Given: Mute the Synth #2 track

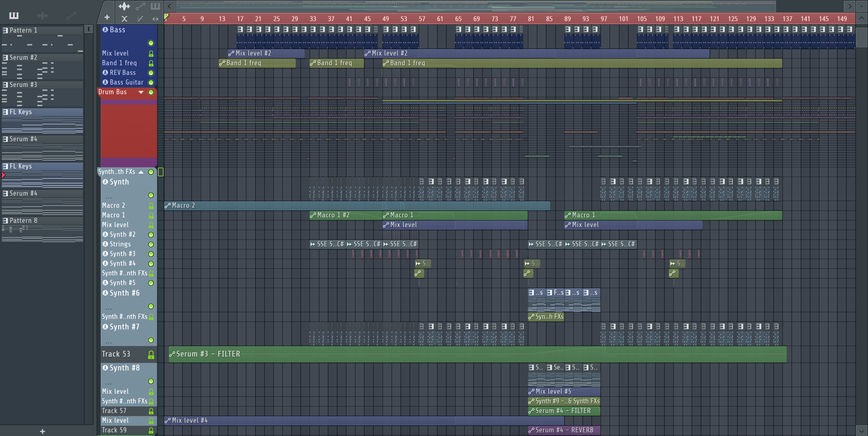Looking at the screenshot, I should (151, 235).
